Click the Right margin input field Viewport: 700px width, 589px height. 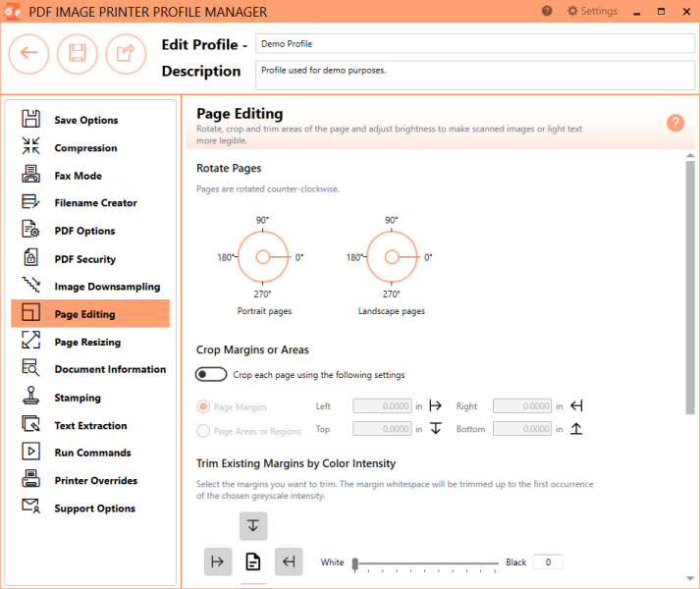coord(522,405)
